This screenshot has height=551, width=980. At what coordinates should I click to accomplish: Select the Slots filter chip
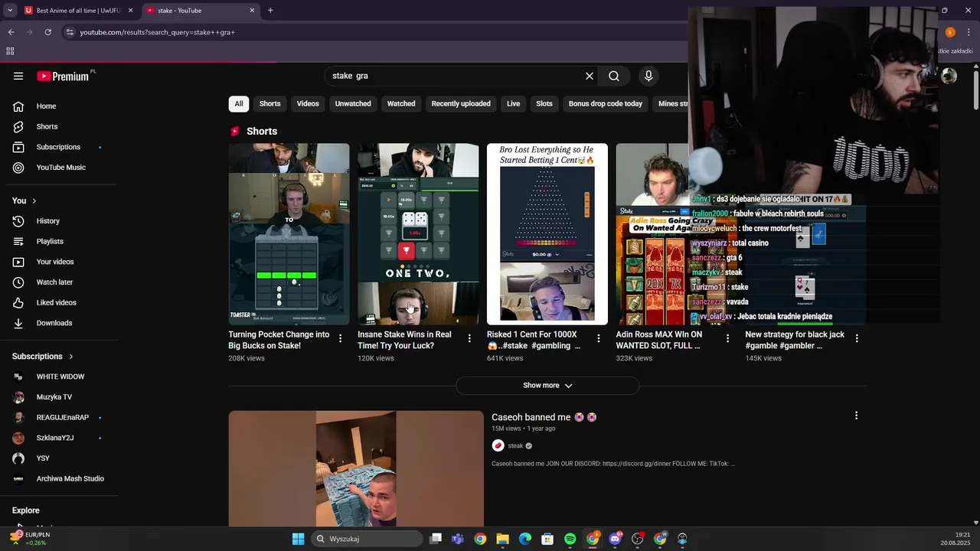(544, 104)
